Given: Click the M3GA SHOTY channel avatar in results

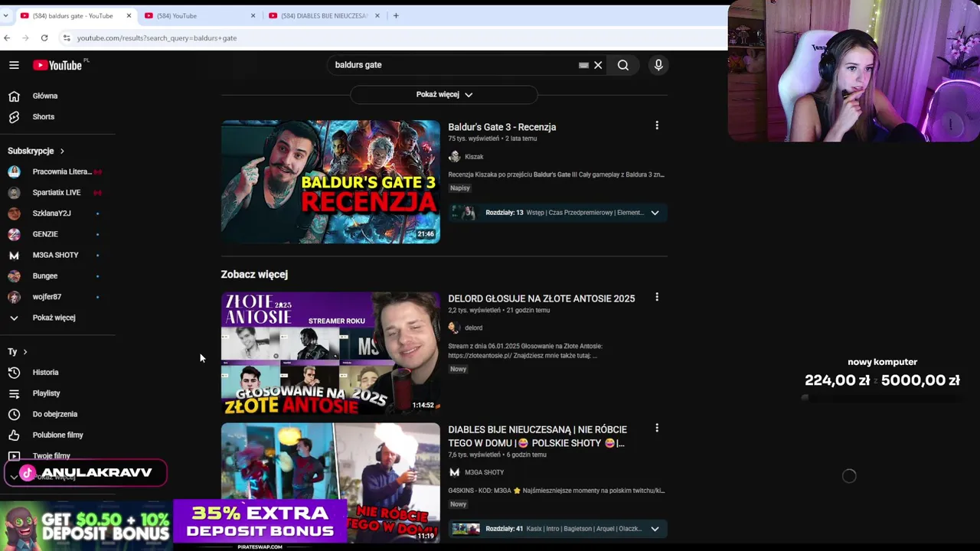Looking at the screenshot, I should pos(454,472).
